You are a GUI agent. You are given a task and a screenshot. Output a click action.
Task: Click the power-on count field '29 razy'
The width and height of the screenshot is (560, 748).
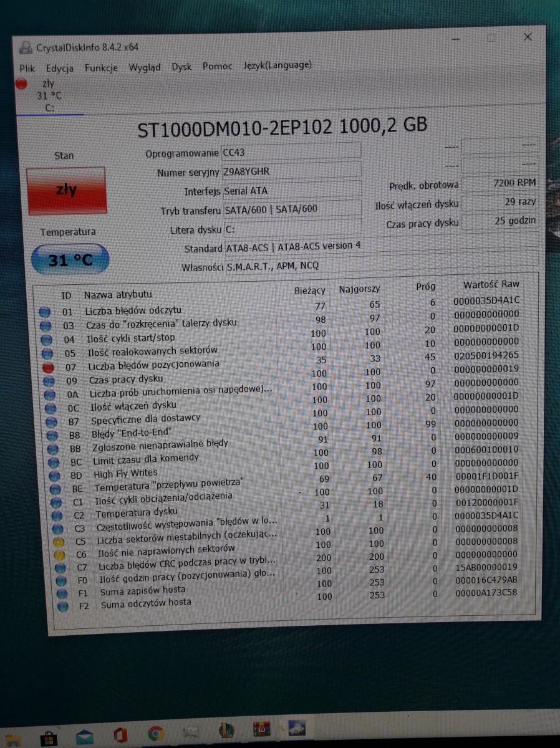click(500, 202)
